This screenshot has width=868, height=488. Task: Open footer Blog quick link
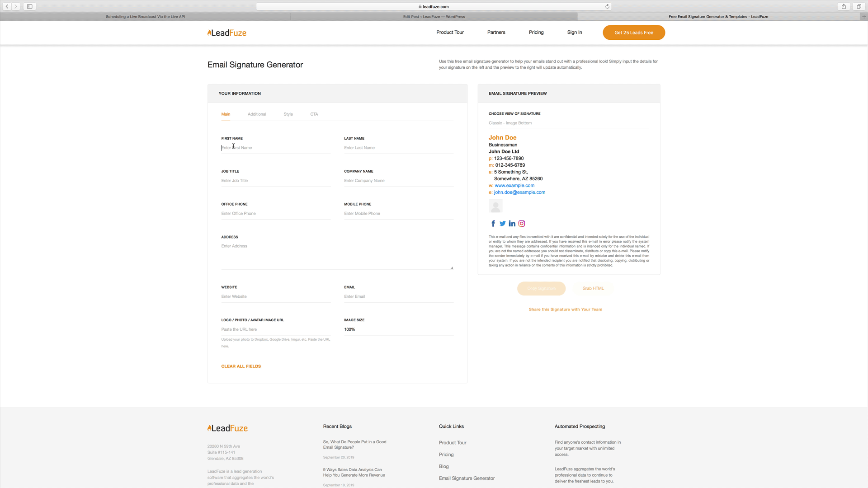click(443, 467)
